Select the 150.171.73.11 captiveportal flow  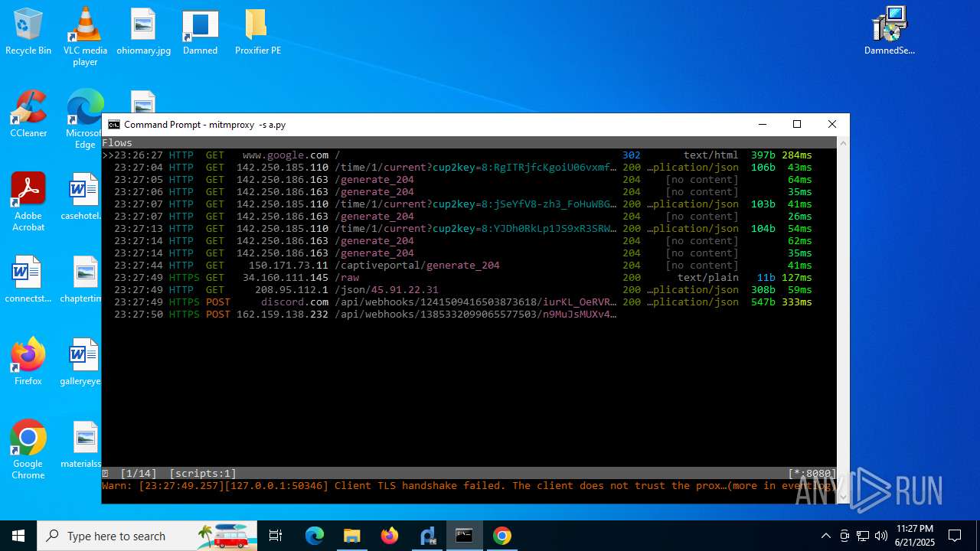(x=469, y=266)
